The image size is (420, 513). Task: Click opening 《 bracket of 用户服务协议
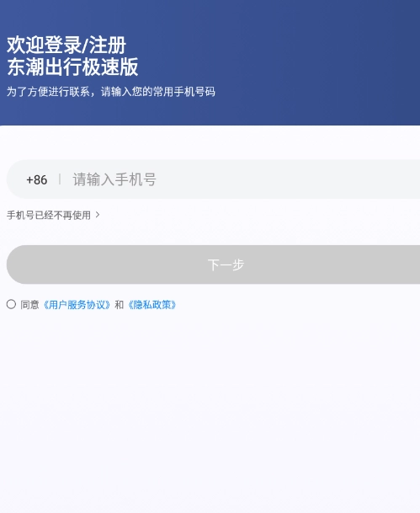[x=45, y=305]
